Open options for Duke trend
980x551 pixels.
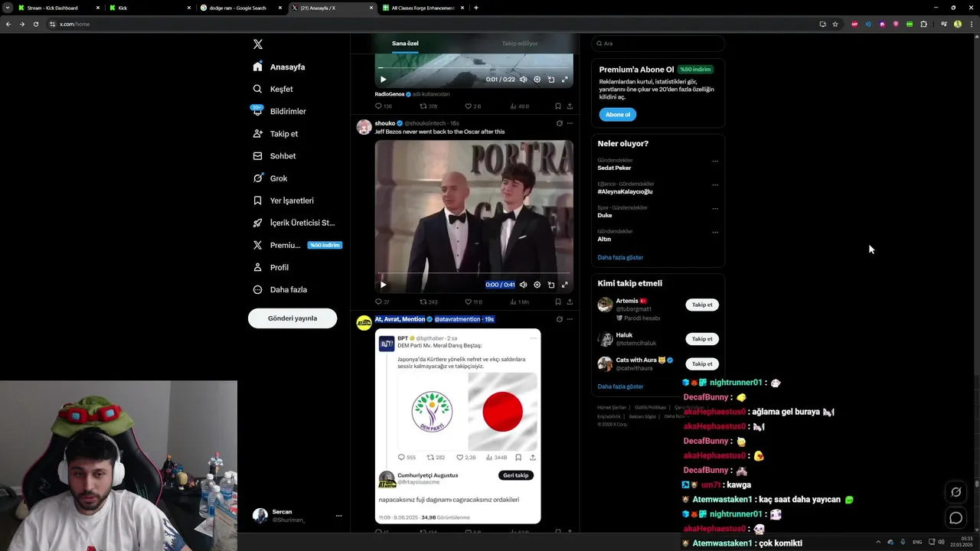pyautogui.click(x=715, y=209)
